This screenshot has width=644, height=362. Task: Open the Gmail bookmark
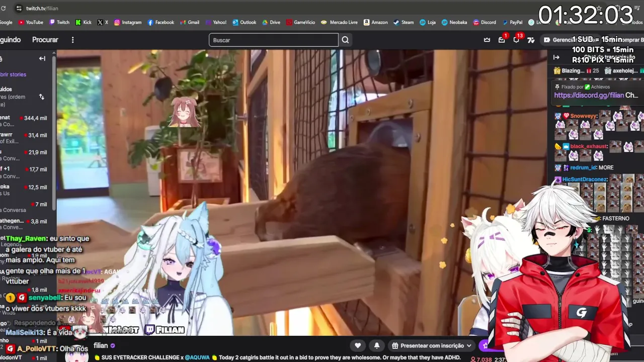[190, 22]
